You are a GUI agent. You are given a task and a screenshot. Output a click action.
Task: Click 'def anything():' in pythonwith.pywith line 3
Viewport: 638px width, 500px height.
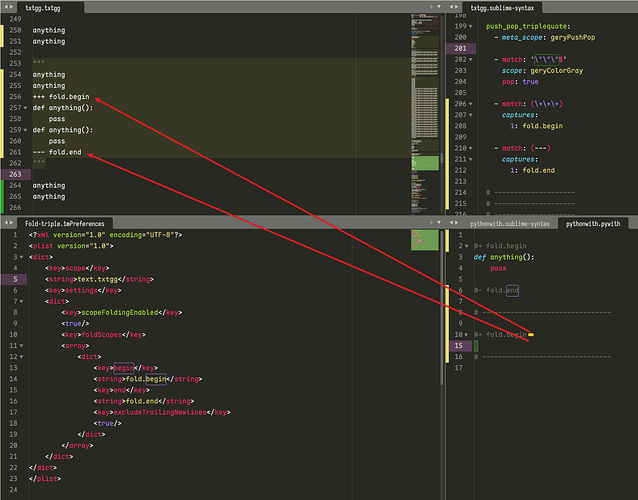[x=504, y=257]
